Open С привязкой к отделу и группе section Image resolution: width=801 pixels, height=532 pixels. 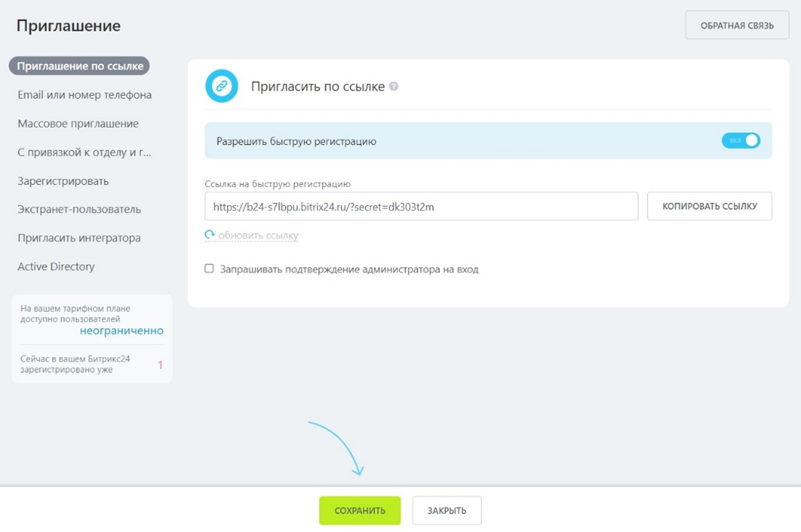coord(85,152)
